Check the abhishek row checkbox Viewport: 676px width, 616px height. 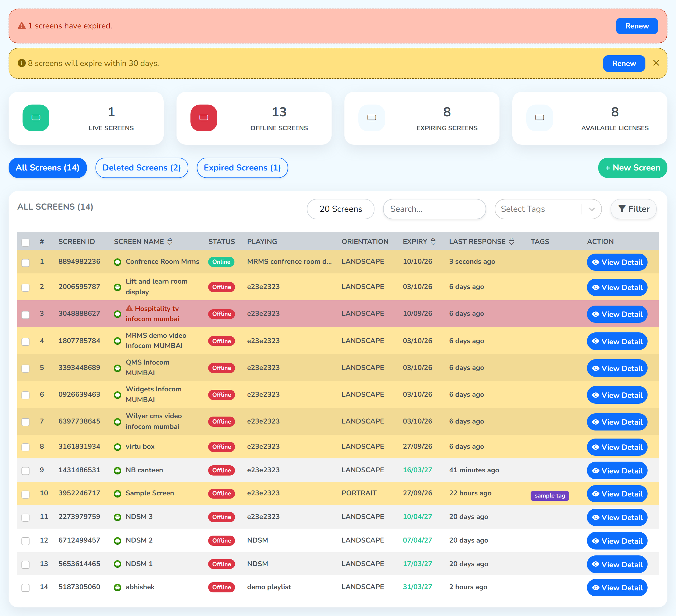point(25,588)
